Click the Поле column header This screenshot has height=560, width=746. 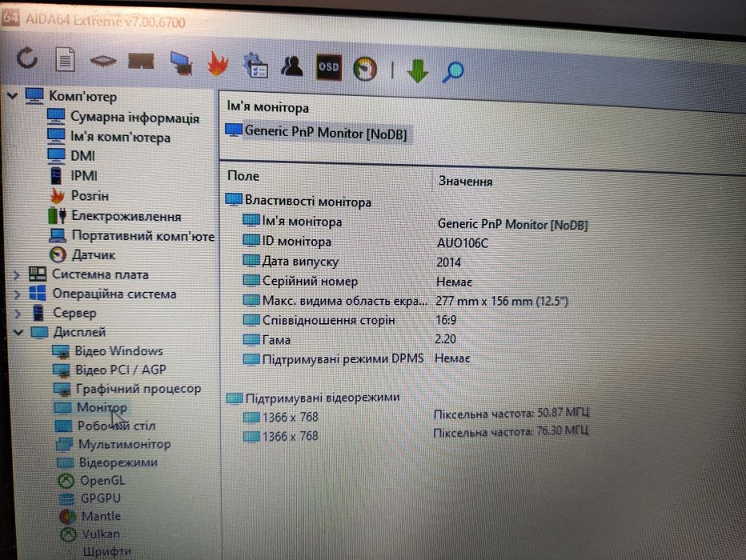(x=243, y=176)
